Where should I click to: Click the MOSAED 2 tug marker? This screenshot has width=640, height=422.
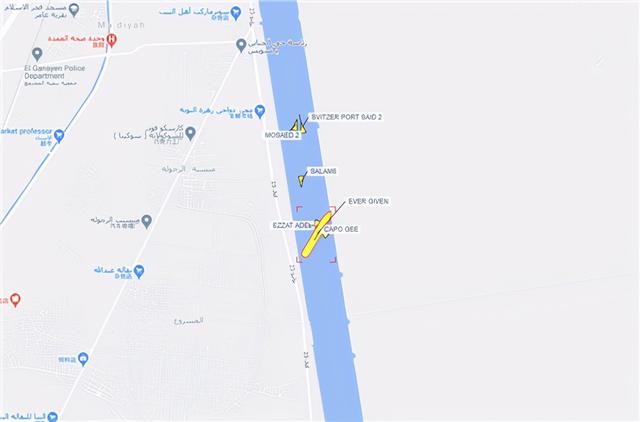pyautogui.click(x=295, y=125)
